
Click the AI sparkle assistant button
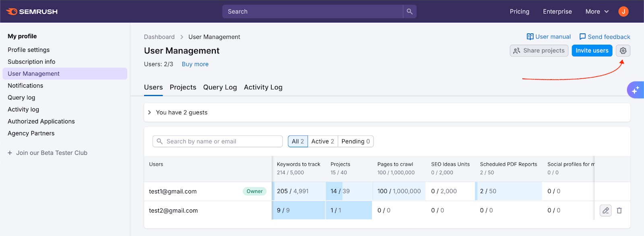point(635,90)
